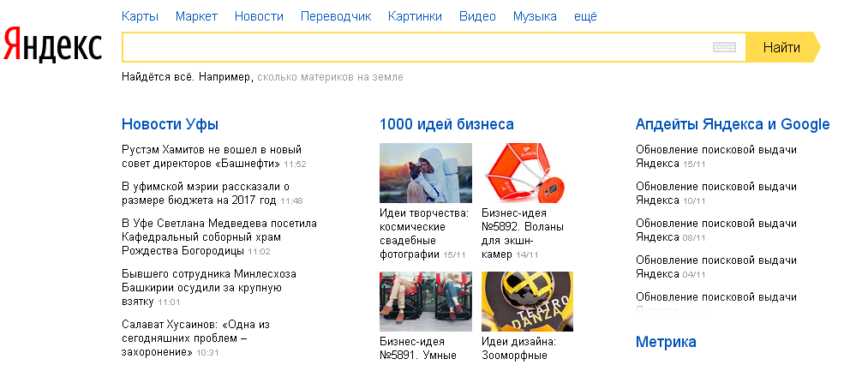This screenshot has width=868, height=365.
Task: Open news on уфимская мэрия 2017 budget
Action: tap(206, 194)
